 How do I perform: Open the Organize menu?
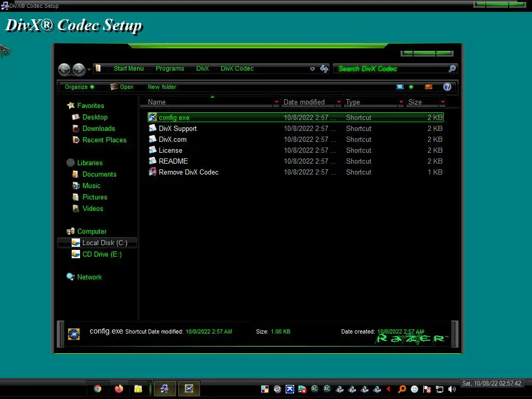[79, 87]
